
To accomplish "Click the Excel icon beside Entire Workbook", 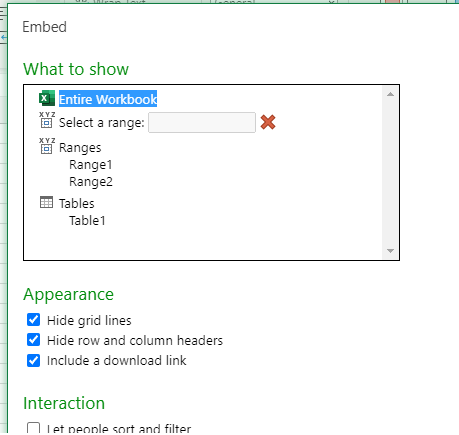I will (47, 98).
